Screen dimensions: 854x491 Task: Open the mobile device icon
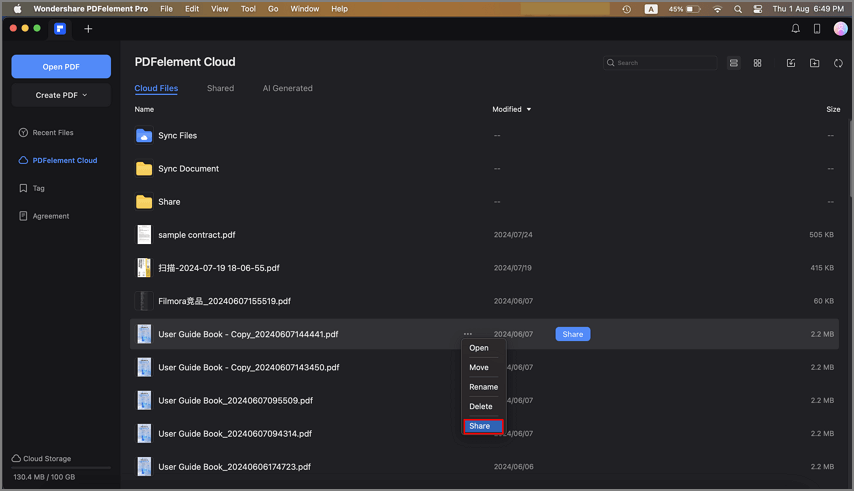point(817,29)
